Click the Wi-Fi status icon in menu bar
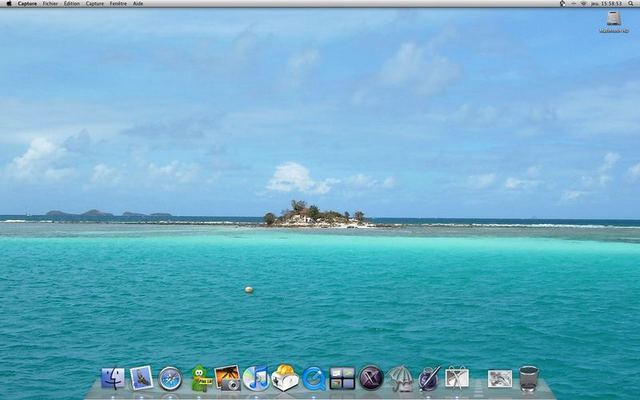The width and height of the screenshot is (640, 400). click(583, 4)
